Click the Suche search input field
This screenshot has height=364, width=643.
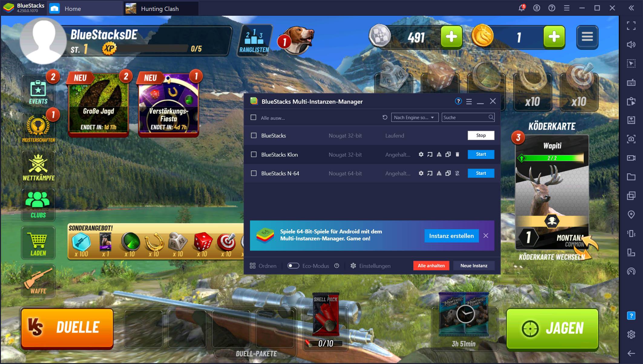point(467,117)
